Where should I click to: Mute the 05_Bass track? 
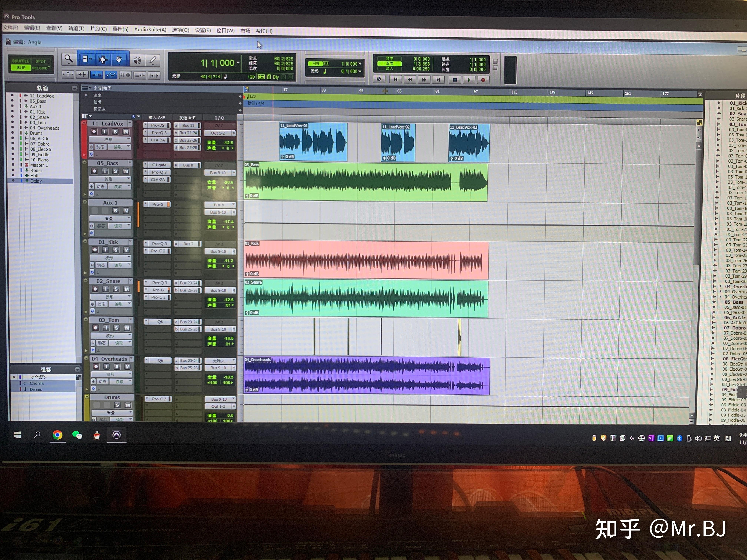tap(126, 171)
